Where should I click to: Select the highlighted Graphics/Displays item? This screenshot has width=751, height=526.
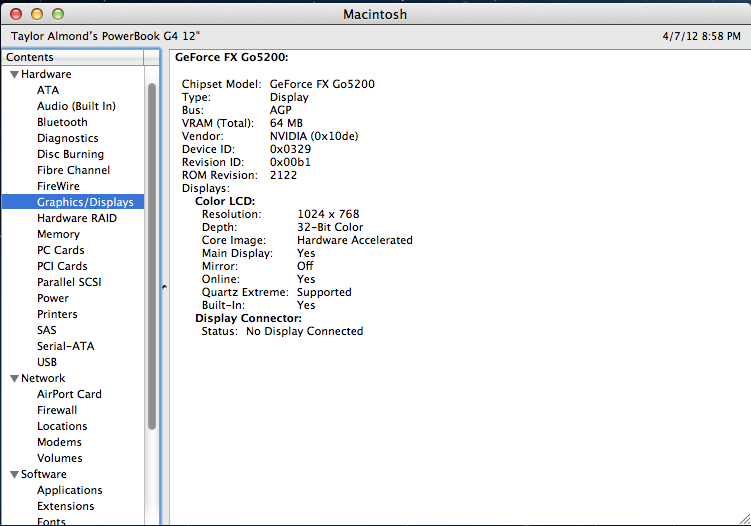pyautogui.click(x=73, y=202)
